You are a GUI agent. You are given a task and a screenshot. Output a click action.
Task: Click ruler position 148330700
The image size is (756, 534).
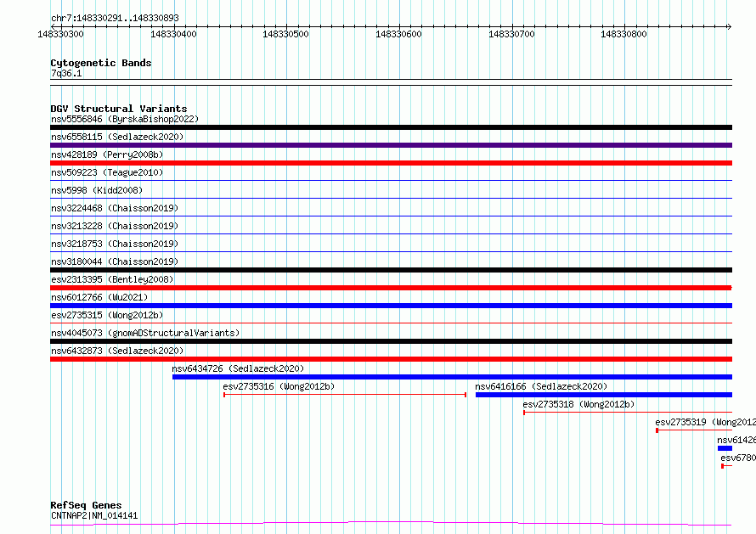point(511,34)
